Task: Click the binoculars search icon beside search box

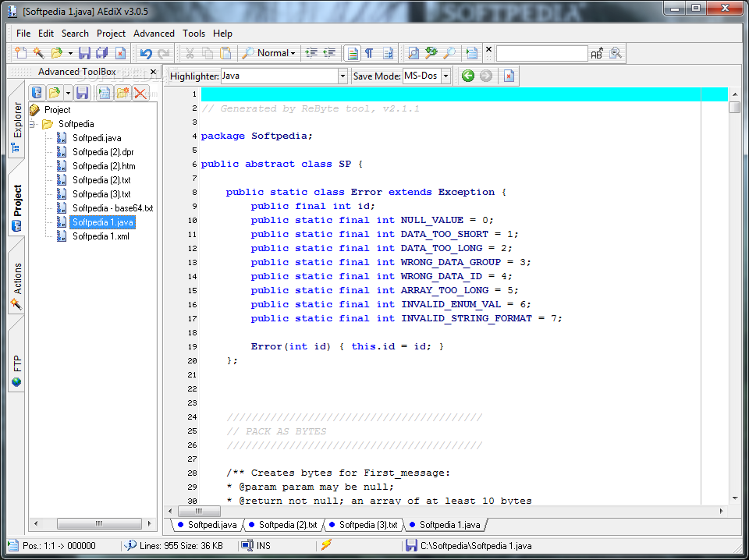Action: [x=616, y=53]
